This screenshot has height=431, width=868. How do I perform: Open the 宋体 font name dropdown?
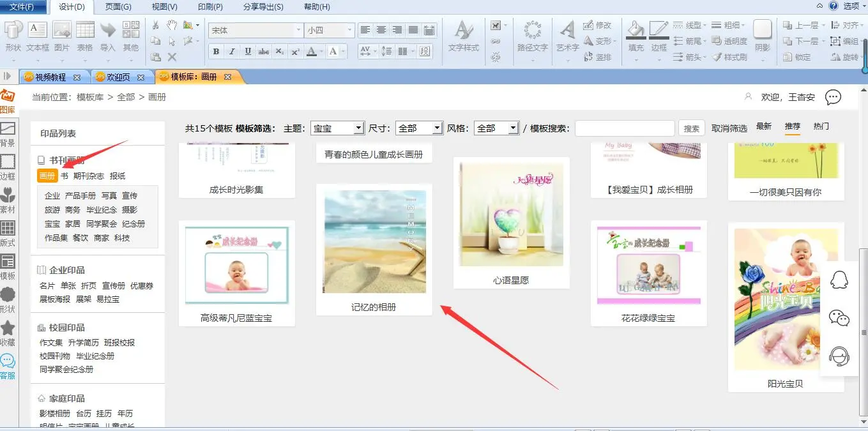click(x=256, y=30)
